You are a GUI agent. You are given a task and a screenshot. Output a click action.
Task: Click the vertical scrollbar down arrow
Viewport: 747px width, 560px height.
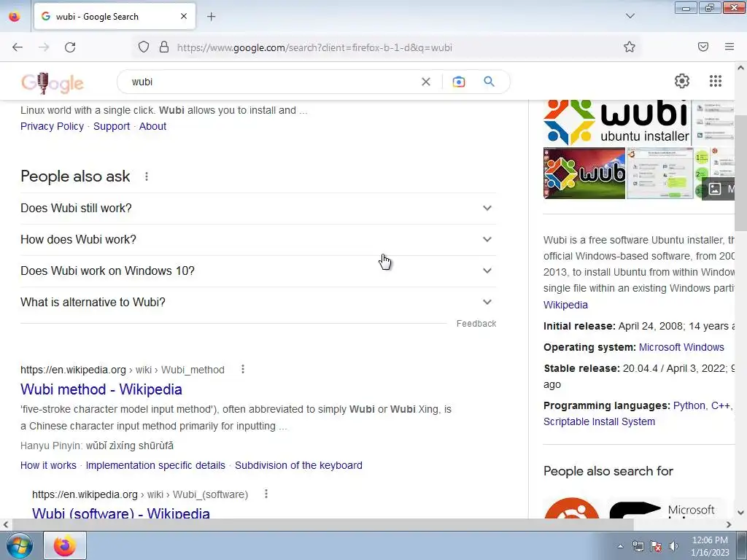[741, 513]
